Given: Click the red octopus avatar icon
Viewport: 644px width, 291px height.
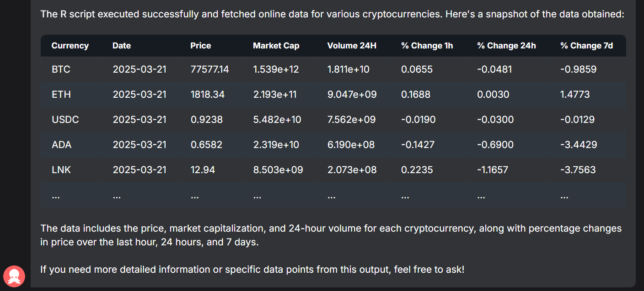Looking at the screenshot, I should [x=14, y=276].
